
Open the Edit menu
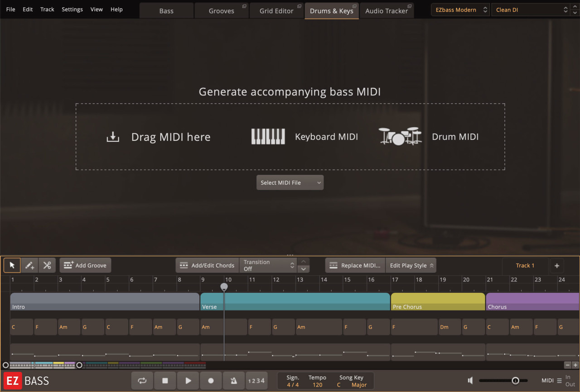click(28, 9)
